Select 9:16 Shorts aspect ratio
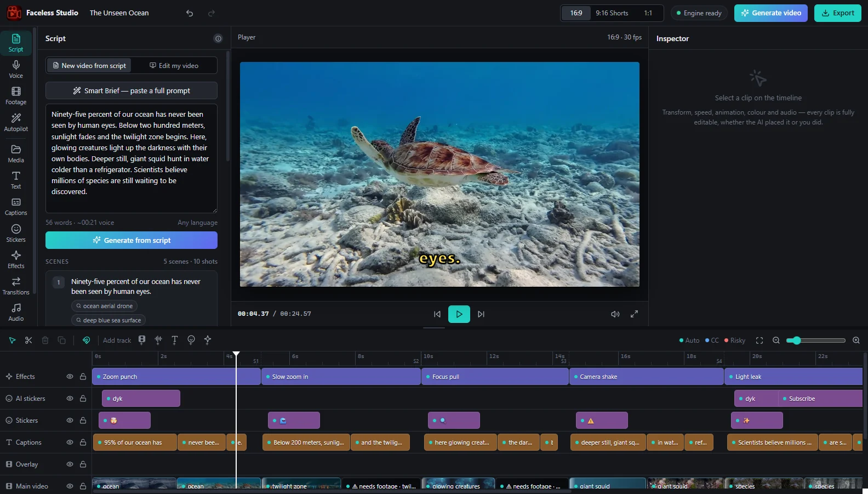This screenshot has height=494, width=868. click(x=612, y=13)
